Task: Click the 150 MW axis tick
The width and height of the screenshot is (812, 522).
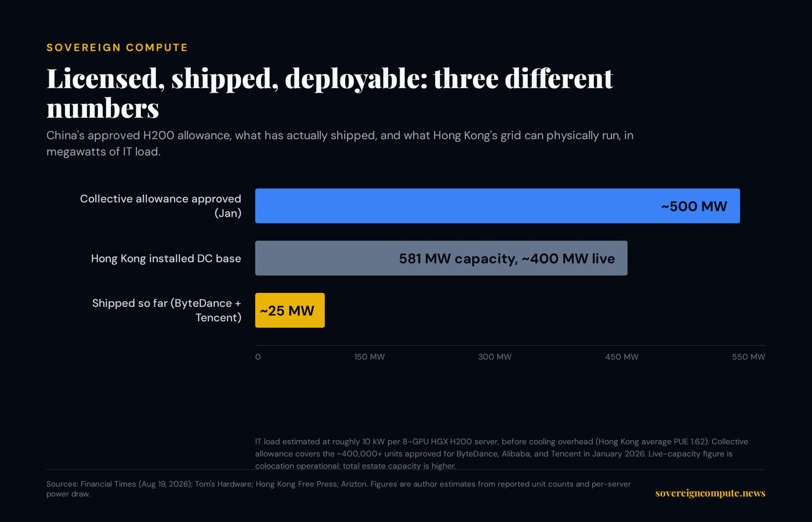Action: click(369, 357)
